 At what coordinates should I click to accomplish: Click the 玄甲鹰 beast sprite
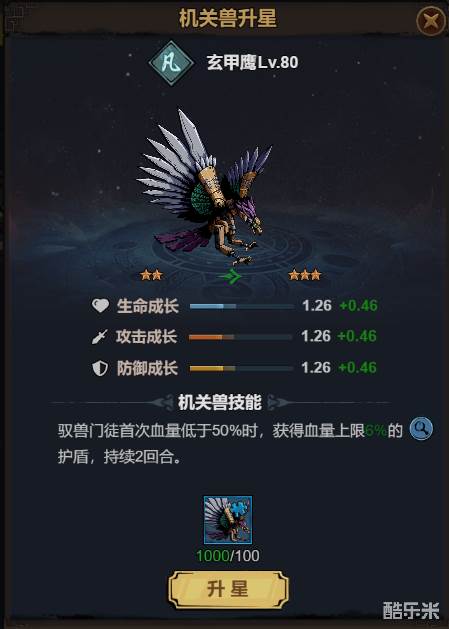tap(203, 187)
